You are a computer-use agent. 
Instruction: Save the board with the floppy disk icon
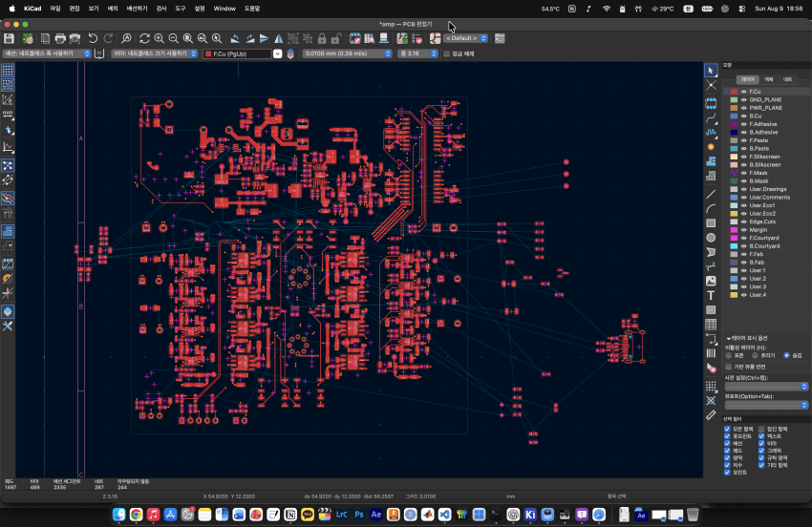[9, 38]
